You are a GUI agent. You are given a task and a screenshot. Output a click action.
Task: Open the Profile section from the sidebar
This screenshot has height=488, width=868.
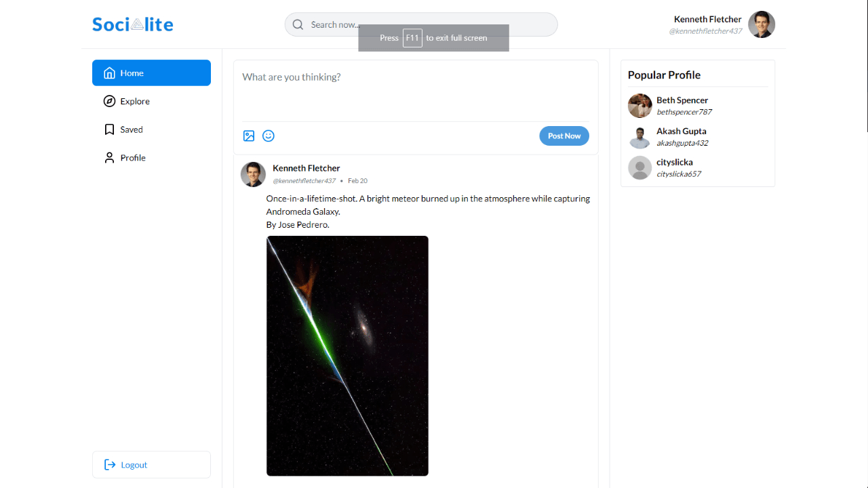pyautogui.click(x=134, y=157)
